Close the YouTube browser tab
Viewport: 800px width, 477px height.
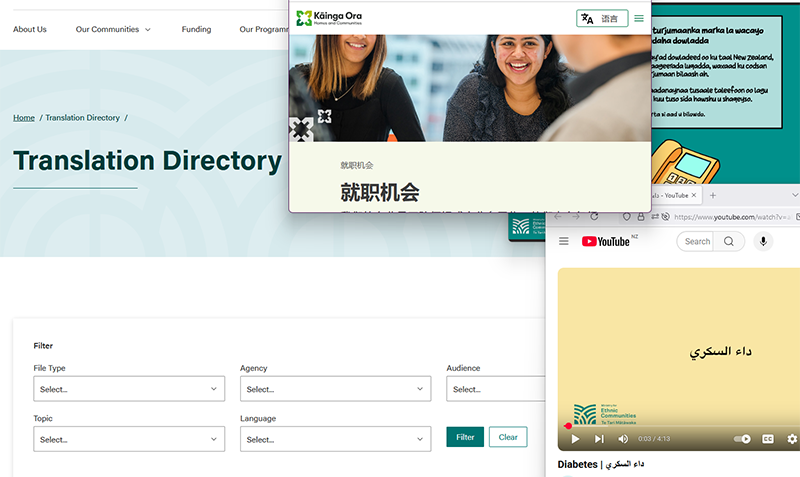[x=693, y=195]
